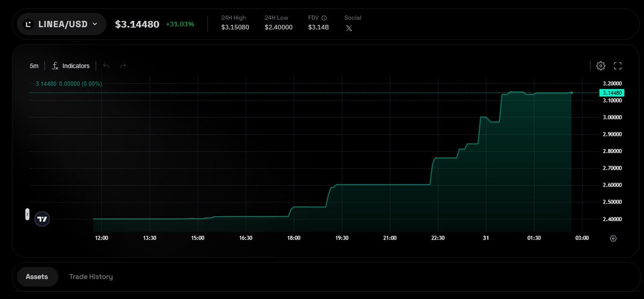Click the Social label in header
The image size is (644, 299).
coord(353,18)
